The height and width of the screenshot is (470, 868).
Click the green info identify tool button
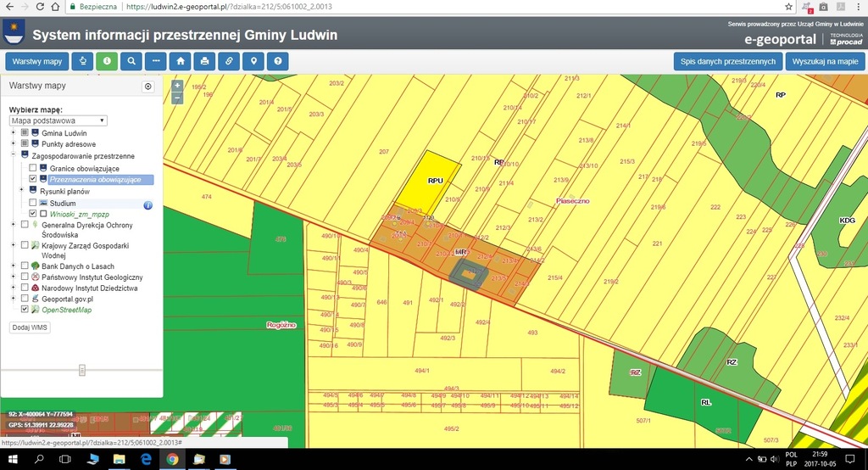tap(107, 62)
